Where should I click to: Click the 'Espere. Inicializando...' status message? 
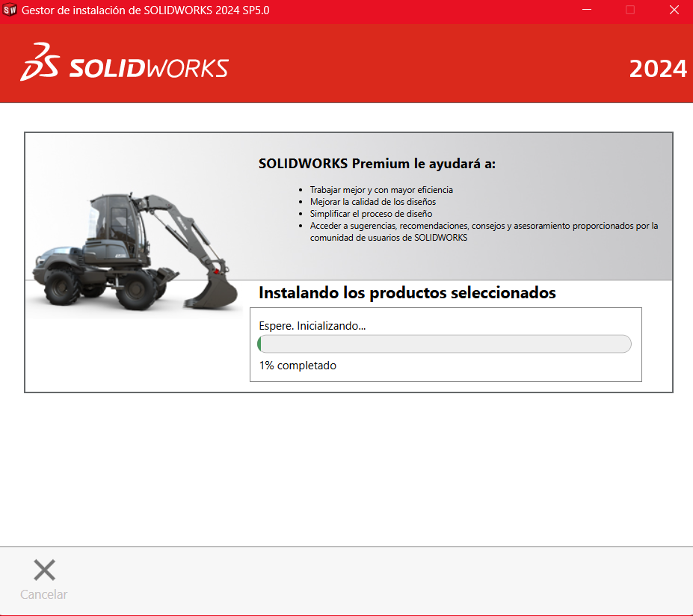click(x=312, y=326)
